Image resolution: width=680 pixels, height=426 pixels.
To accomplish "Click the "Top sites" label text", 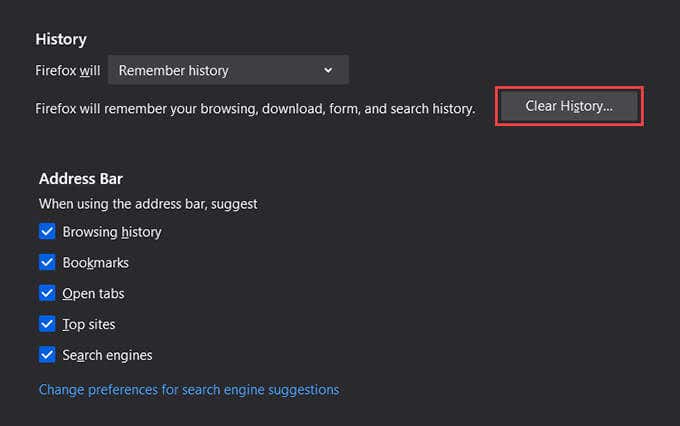I will point(89,325).
